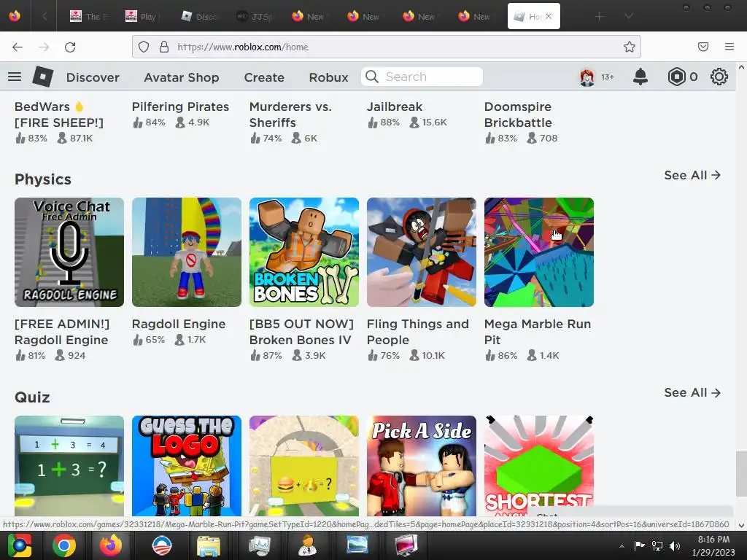Open Mega Marble Run Pit thumbnail

[x=539, y=252]
